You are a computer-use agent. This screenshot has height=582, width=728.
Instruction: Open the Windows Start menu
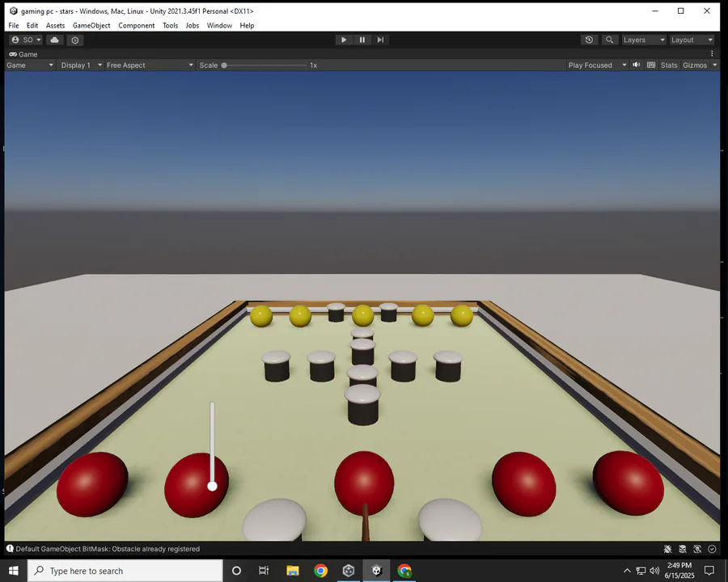14,571
